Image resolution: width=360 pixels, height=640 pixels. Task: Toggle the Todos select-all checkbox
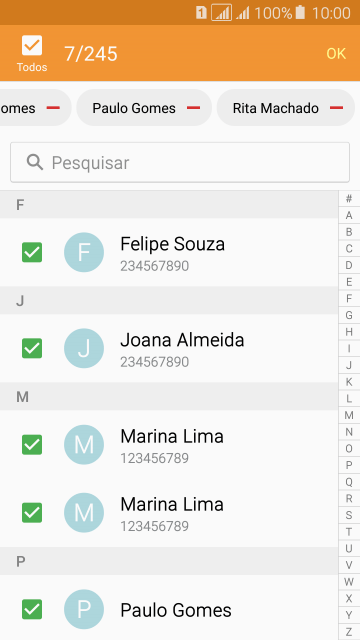tap(32, 45)
